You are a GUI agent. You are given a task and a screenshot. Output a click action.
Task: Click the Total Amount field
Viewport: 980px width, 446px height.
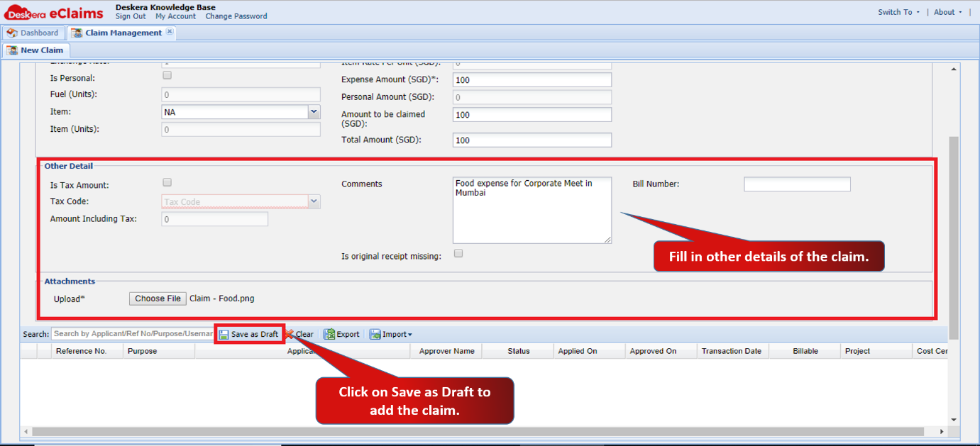[x=532, y=140]
